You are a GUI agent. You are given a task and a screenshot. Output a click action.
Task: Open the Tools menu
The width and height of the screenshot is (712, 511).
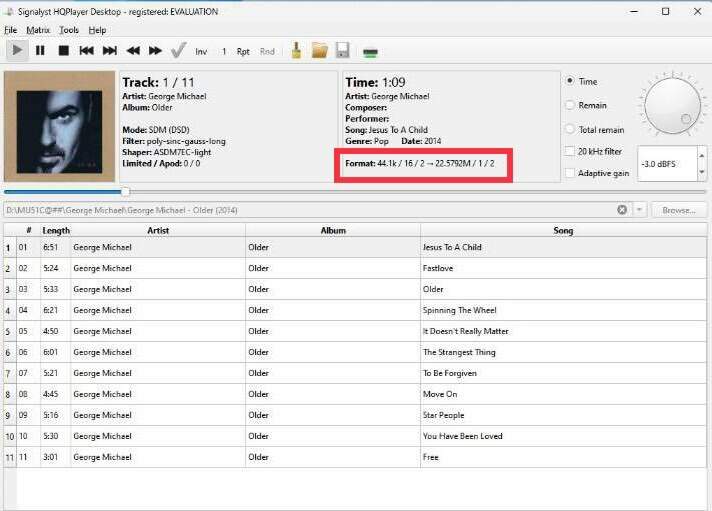tap(69, 30)
